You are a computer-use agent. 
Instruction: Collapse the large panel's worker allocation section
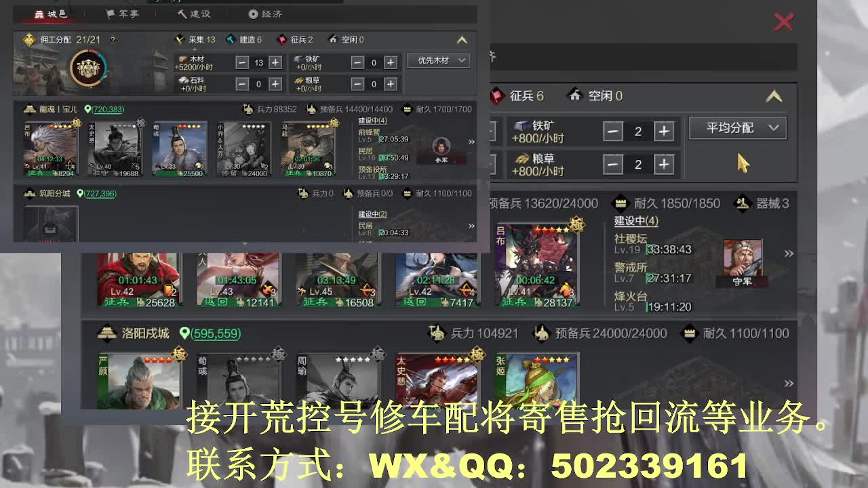[x=774, y=96]
